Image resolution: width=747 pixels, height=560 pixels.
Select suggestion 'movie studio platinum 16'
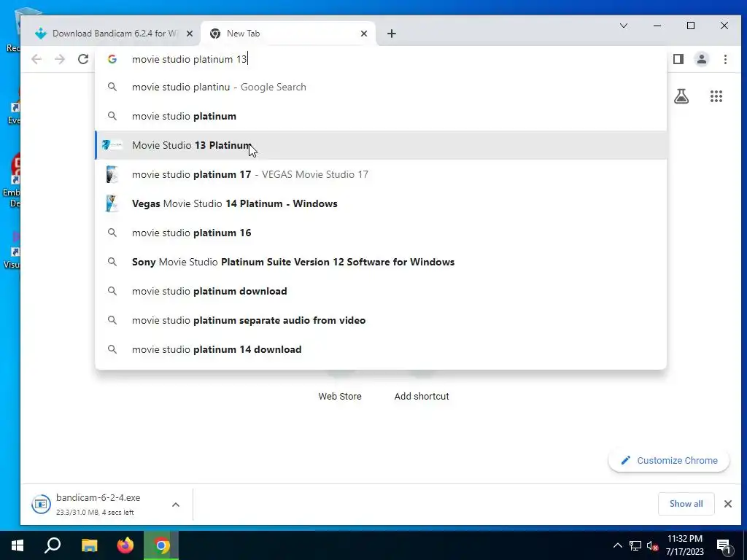point(381,233)
